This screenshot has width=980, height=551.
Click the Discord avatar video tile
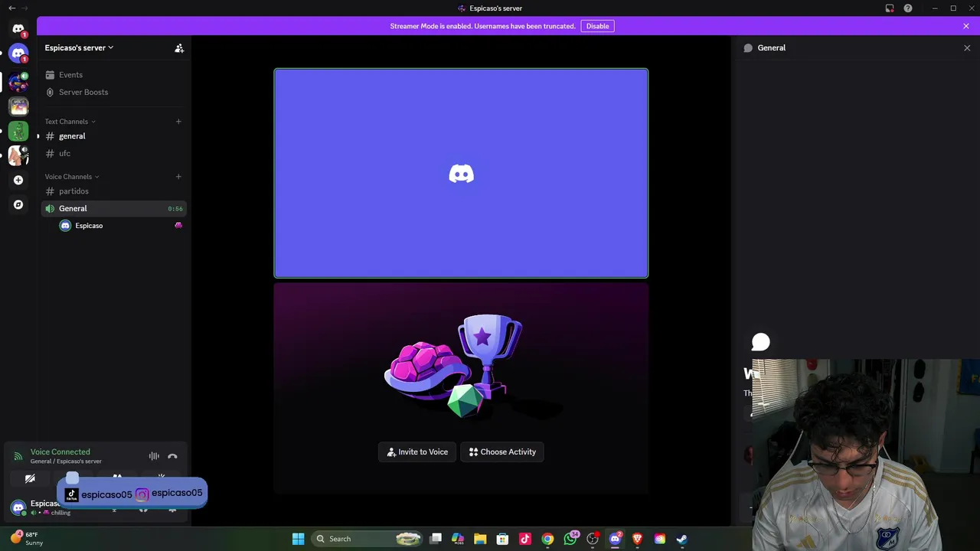pos(461,173)
